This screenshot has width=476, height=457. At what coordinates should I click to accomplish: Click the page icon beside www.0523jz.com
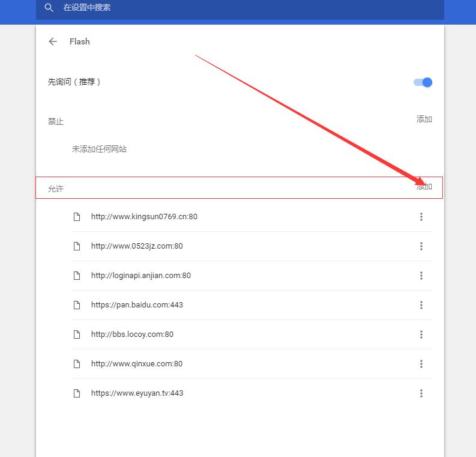(77, 246)
